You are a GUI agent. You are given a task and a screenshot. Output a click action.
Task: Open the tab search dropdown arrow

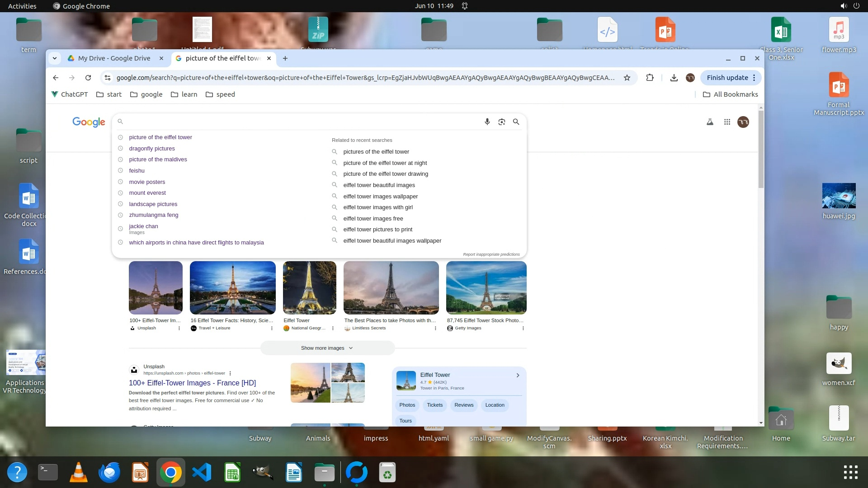55,58
